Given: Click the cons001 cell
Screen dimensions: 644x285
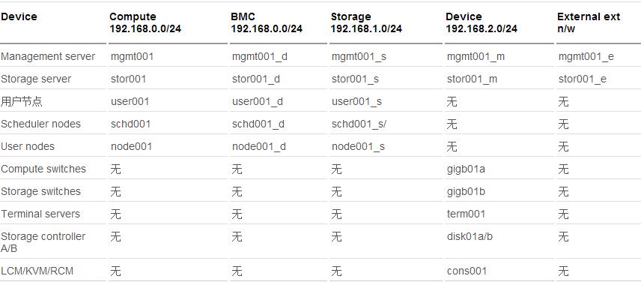Looking at the screenshot, I should pos(467,271).
